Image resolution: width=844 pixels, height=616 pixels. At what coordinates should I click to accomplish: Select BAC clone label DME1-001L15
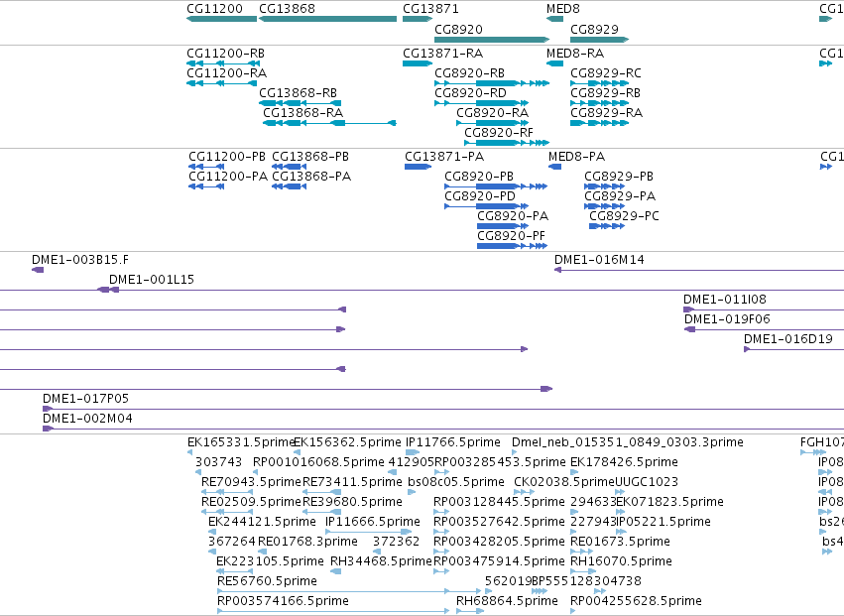(152, 280)
